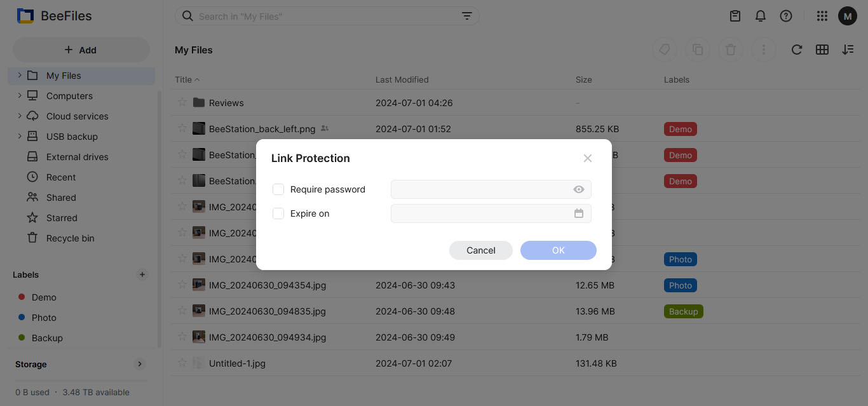Open the Recycle bin section
Screen dimensions: 868x406
tap(70, 238)
